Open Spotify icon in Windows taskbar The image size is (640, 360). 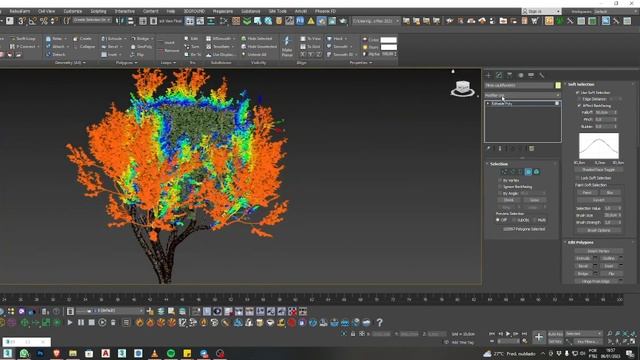pos(171,353)
